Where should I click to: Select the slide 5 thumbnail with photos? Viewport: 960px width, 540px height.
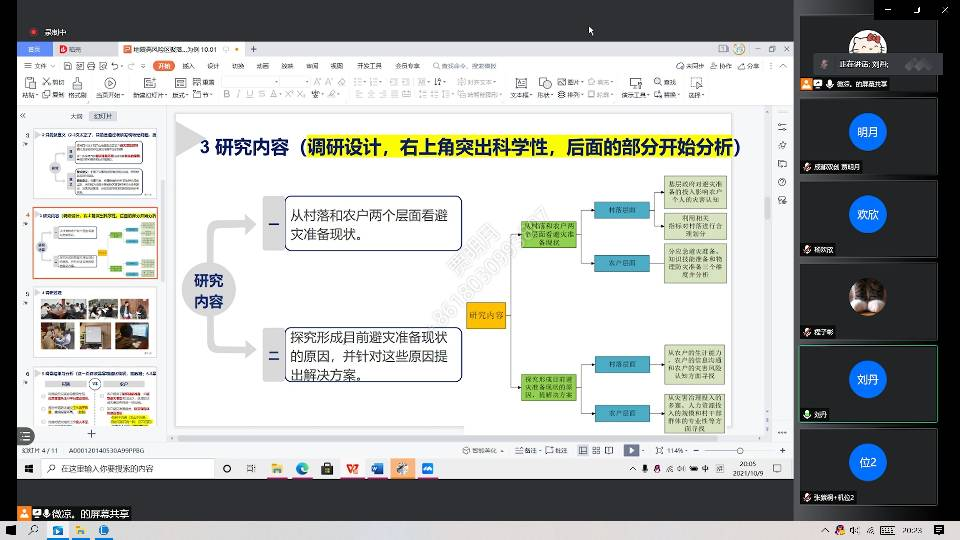click(95, 322)
